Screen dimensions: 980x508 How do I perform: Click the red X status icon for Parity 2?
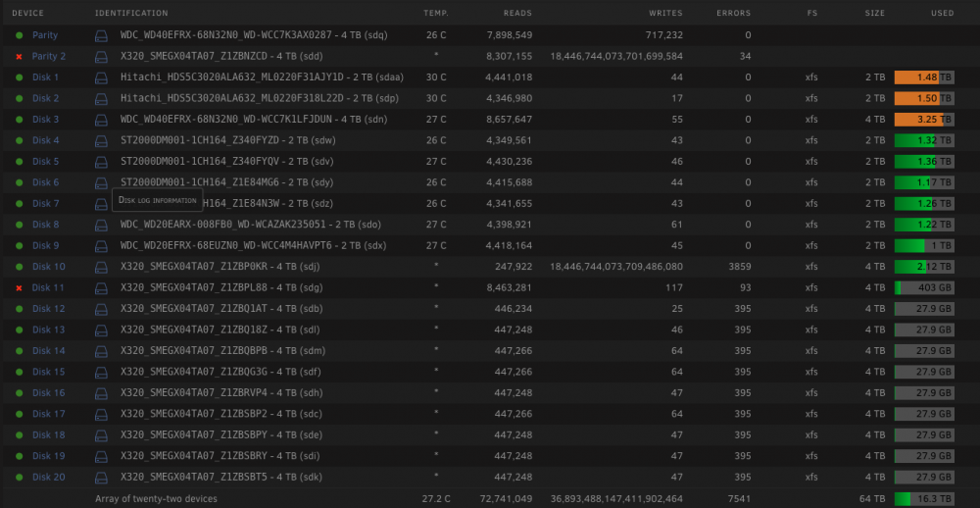19,57
